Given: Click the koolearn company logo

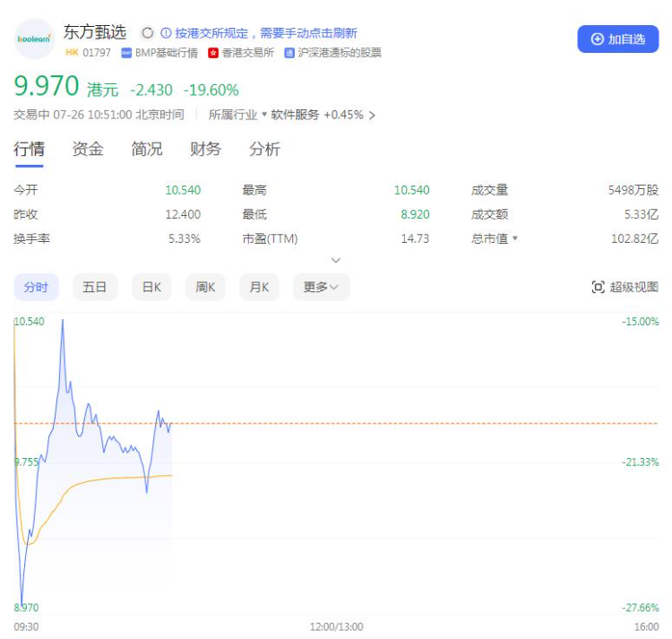Looking at the screenshot, I should pyautogui.click(x=34, y=39).
